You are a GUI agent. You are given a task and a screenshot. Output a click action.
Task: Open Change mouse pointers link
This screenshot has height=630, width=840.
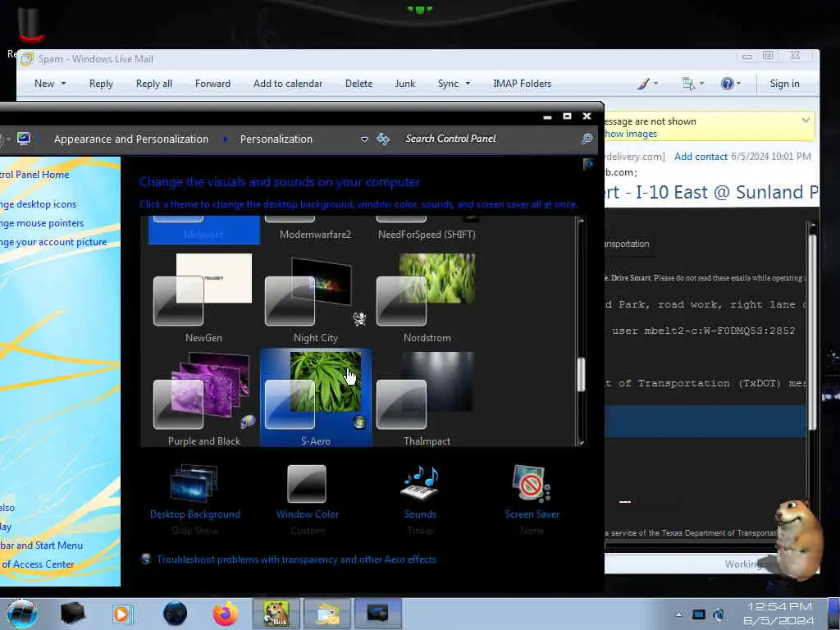click(42, 223)
